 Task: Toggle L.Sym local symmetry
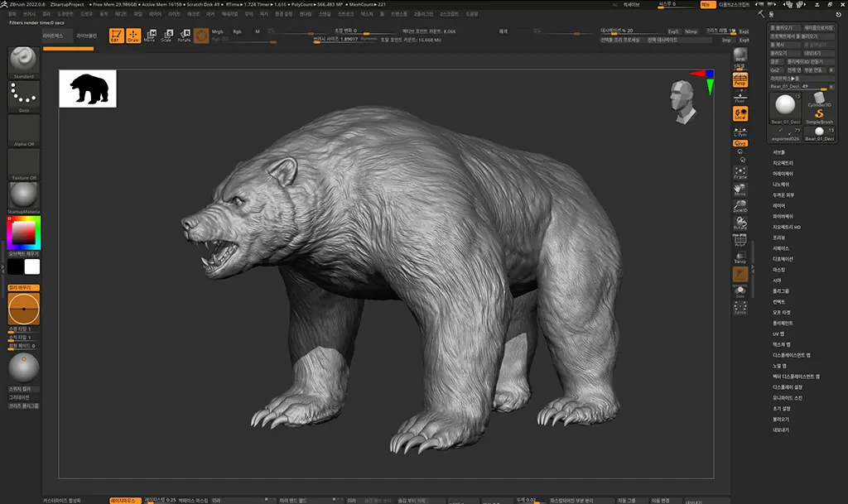(740, 132)
